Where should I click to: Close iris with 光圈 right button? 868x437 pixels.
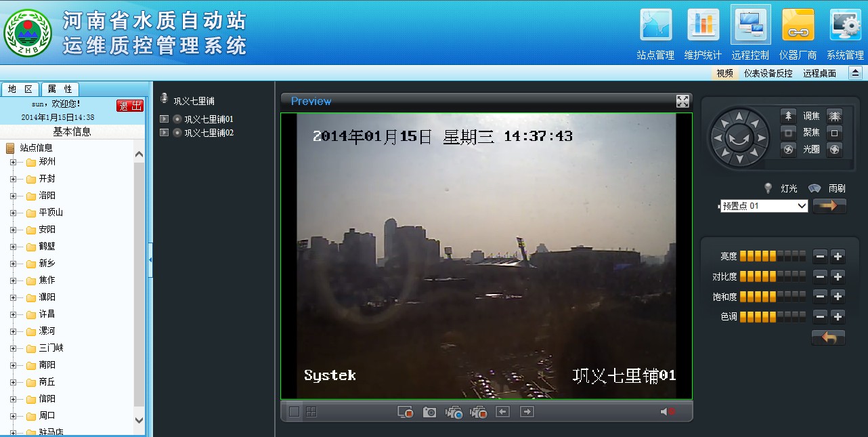pos(835,149)
